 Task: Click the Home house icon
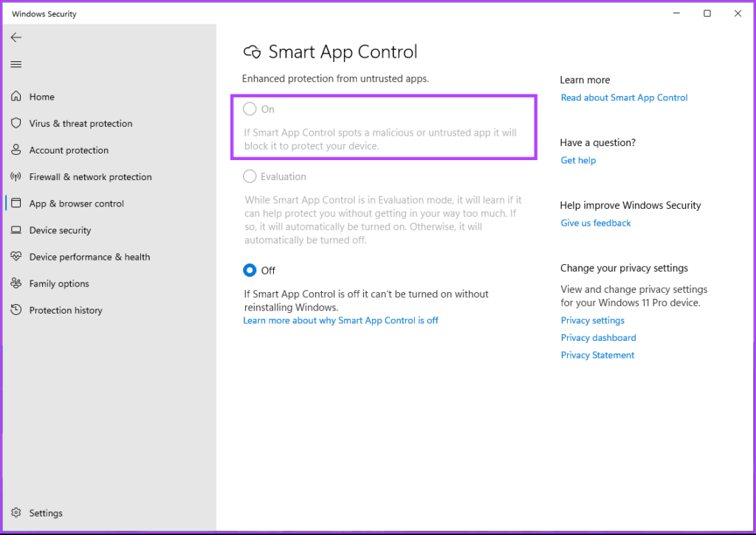pyautogui.click(x=16, y=97)
